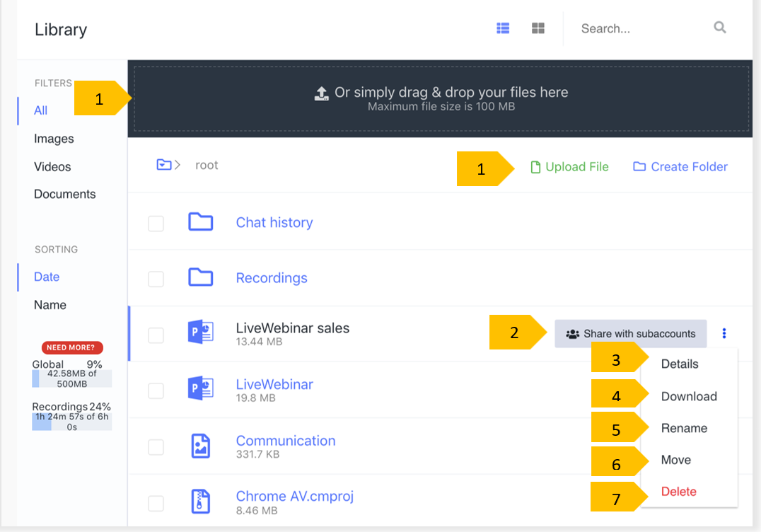Click the root folder breadcrumb icon
The width and height of the screenshot is (761, 532).
[x=164, y=165]
